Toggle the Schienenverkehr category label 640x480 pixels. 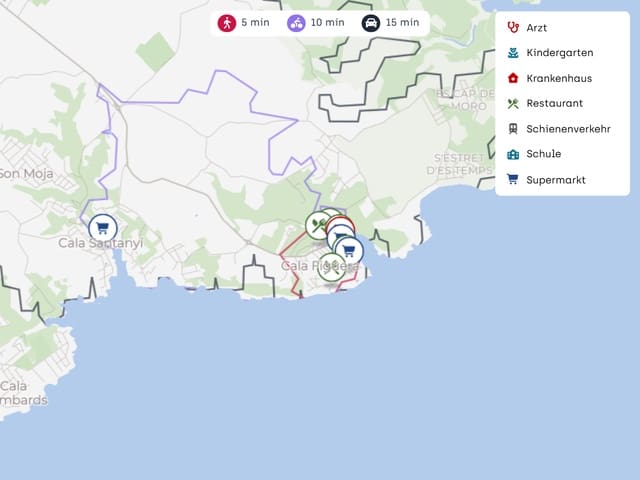coord(566,129)
